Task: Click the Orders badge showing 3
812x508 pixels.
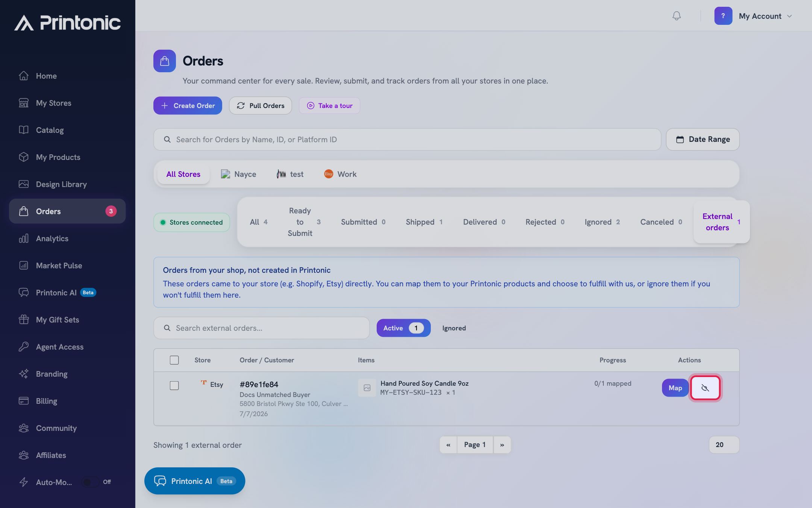Action: tap(111, 211)
